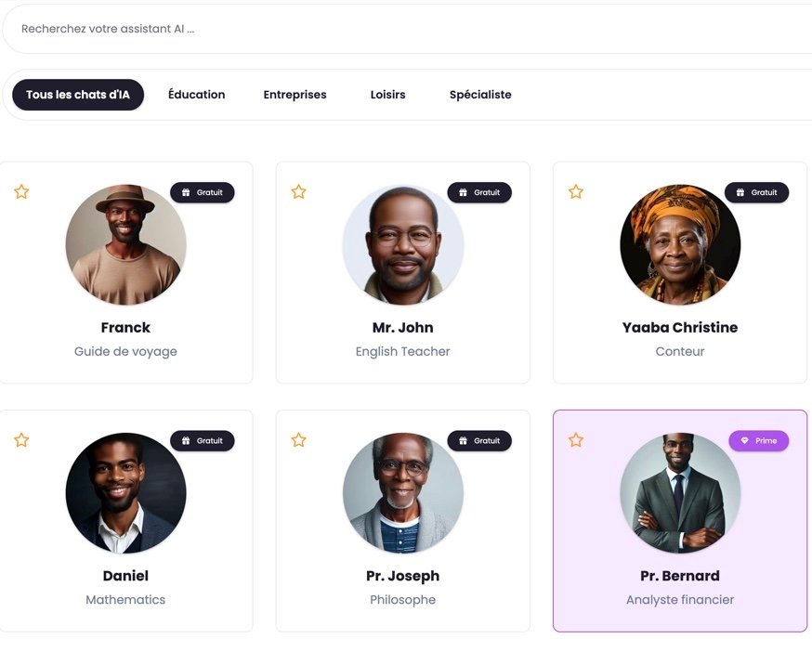Click the Gratuit badge on Franck's card
The image size is (812, 652).
click(203, 192)
